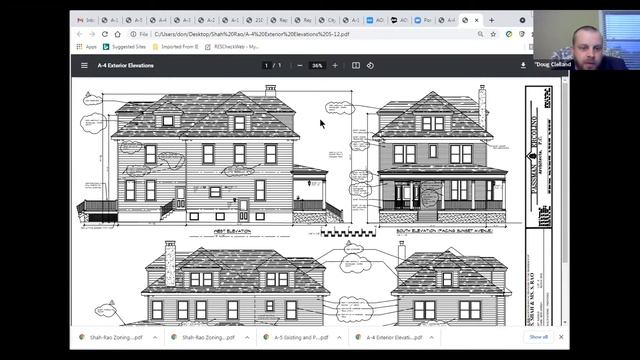Close the active browser tab
640x360 pixels.
[476, 20]
